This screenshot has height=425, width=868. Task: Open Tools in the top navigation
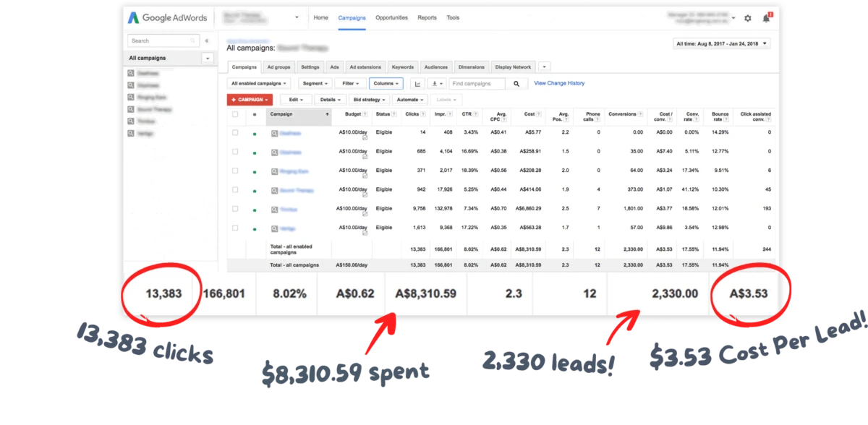point(453,17)
